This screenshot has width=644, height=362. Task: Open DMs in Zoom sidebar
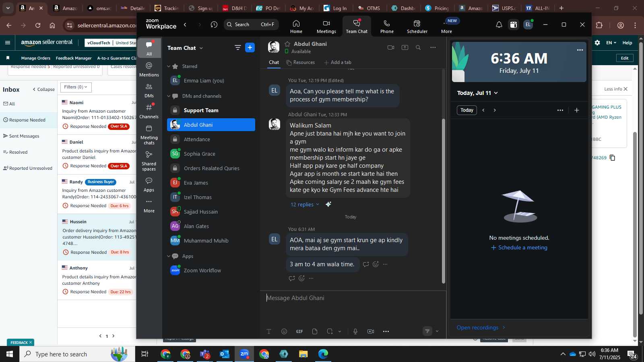click(149, 90)
